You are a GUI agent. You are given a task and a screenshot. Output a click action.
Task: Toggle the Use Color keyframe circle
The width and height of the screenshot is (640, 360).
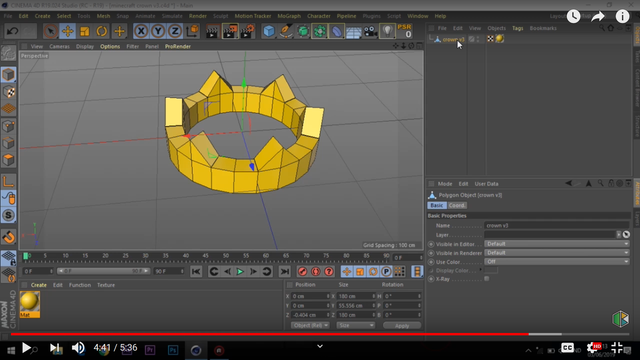click(431, 262)
